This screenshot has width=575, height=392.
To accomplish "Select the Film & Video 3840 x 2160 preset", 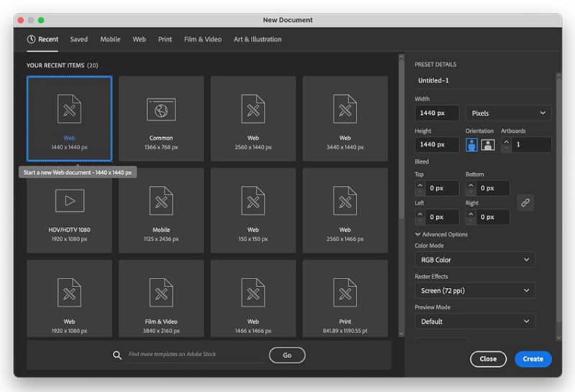I will pos(161,299).
